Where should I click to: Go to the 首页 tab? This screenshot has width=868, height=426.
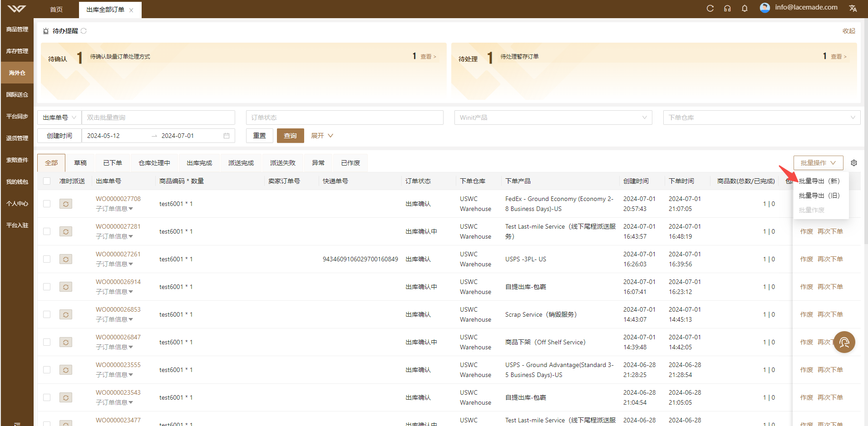56,10
